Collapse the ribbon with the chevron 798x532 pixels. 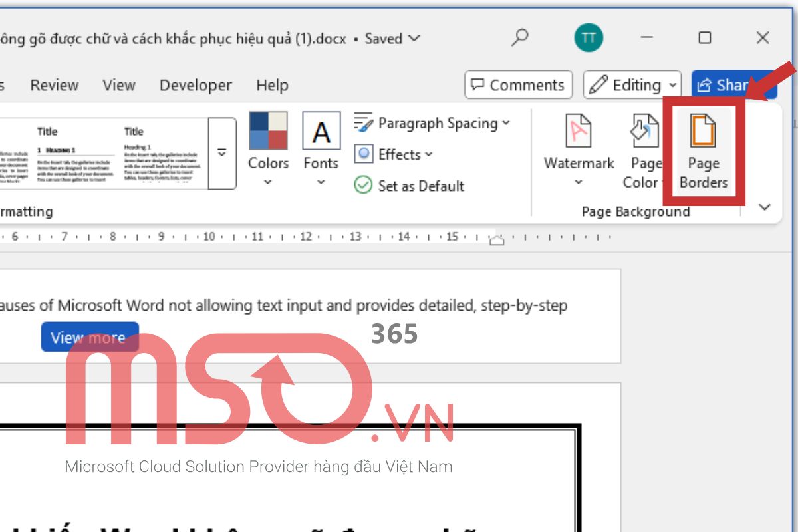(x=763, y=207)
